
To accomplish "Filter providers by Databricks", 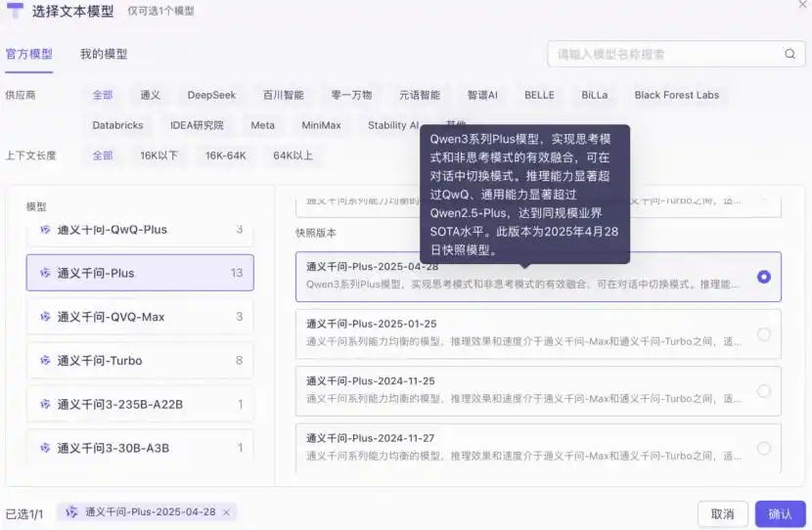I will click(x=117, y=125).
